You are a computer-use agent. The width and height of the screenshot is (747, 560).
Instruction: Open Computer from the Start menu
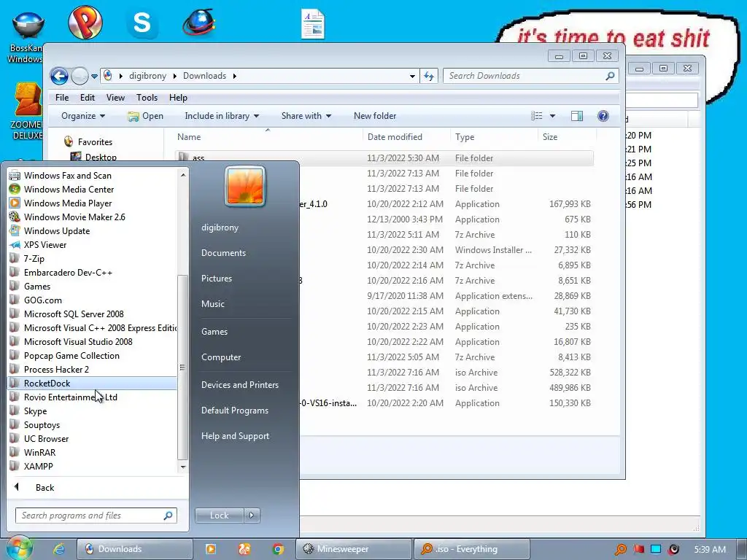point(221,357)
